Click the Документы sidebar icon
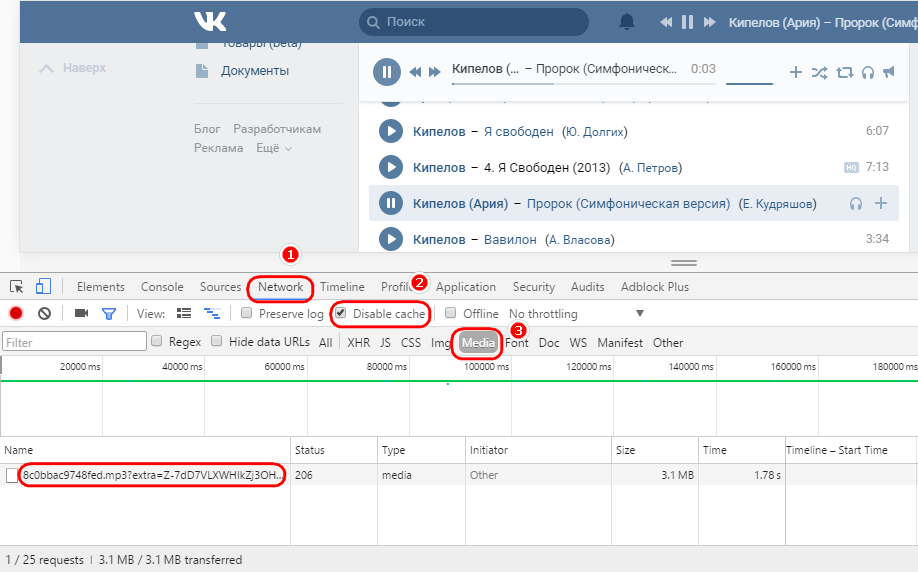Viewport: 918px width, 572px height. click(x=202, y=71)
